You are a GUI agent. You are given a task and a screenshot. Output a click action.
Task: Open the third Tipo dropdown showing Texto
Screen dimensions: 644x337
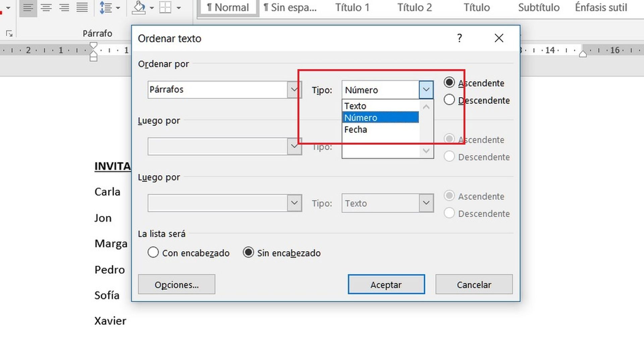coord(426,203)
